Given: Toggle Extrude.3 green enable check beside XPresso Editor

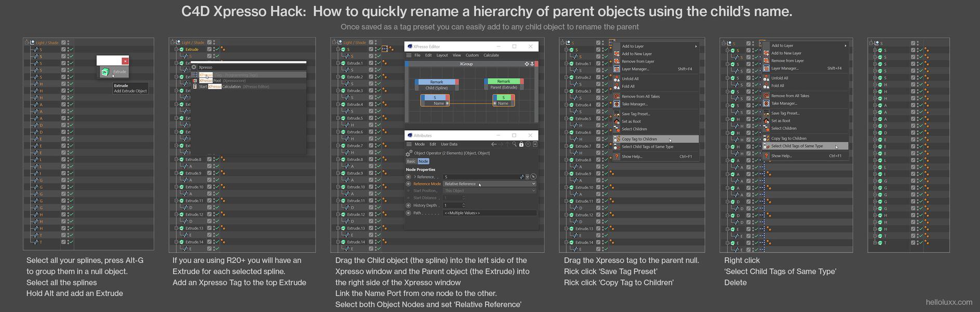Looking at the screenshot, I should coord(379,90).
